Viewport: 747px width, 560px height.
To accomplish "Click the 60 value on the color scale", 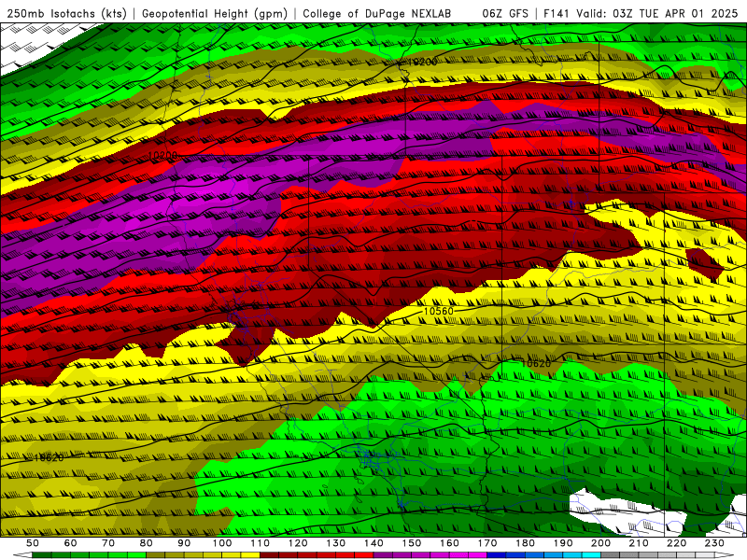I will click(x=70, y=543).
